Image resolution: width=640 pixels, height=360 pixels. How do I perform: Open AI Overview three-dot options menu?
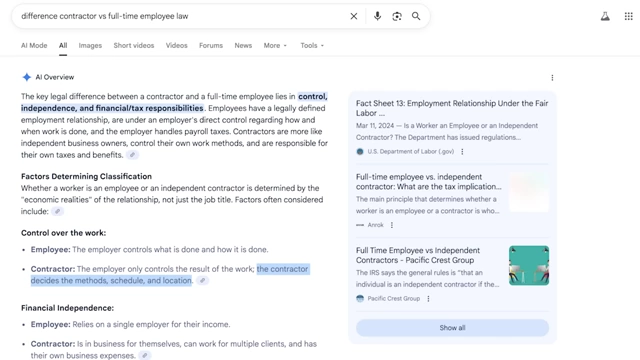pyautogui.click(x=552, y=78)
